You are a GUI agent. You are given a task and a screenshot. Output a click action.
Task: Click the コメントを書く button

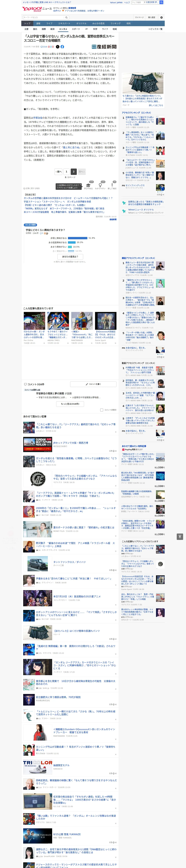[93, 384]
